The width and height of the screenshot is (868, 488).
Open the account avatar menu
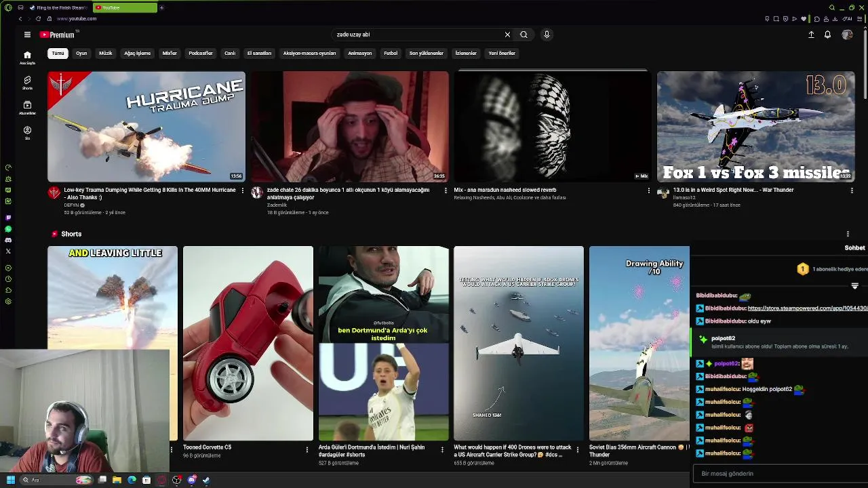(x=847, y=35)
